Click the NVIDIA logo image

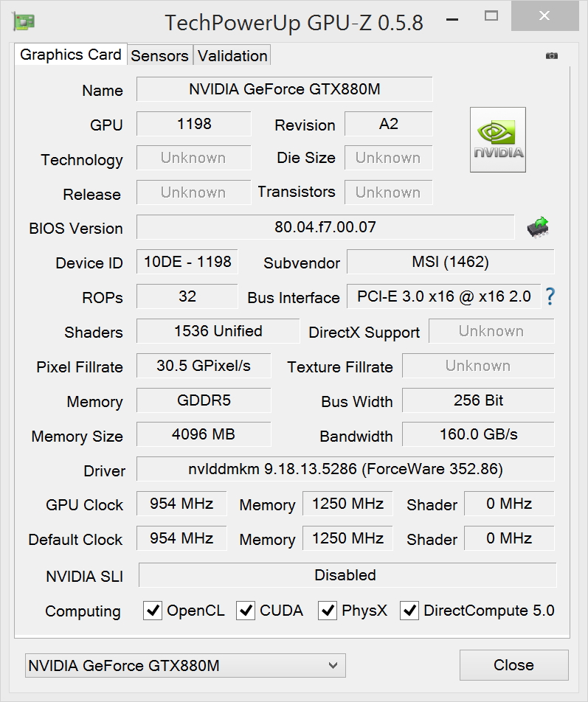pyautogui.click(x=498, y=140)
